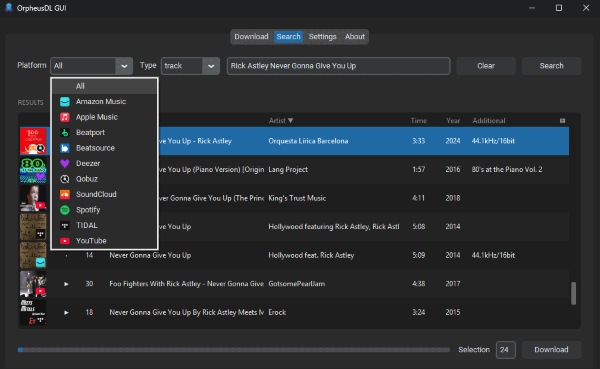Click the Time column header

[419, 121]
